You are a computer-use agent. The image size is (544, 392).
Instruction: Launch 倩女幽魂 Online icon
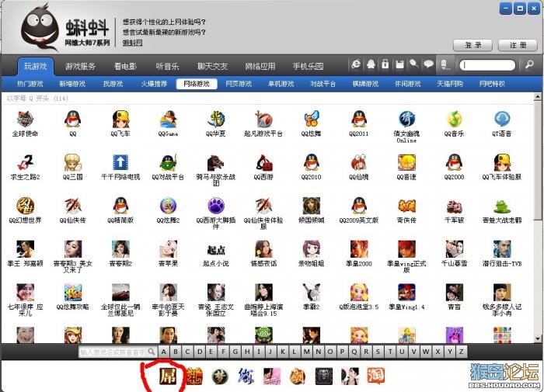click(406, 120)
